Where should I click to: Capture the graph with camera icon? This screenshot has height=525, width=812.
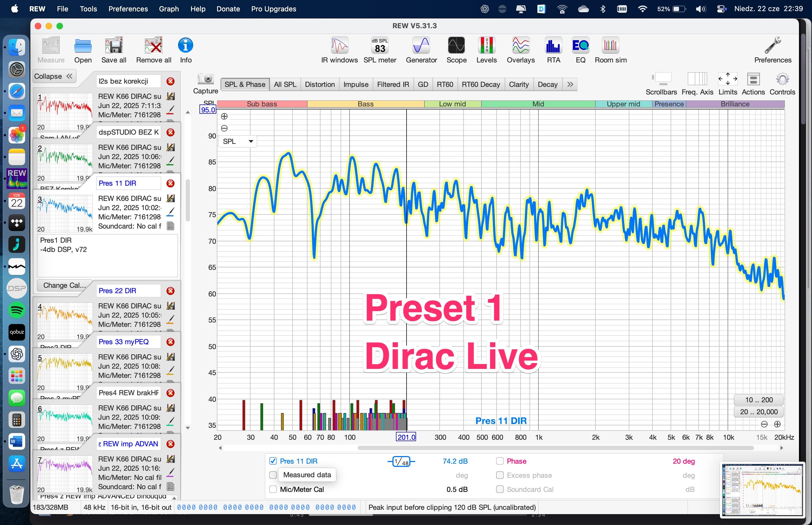pyautogui.click(x=205, y=83)
